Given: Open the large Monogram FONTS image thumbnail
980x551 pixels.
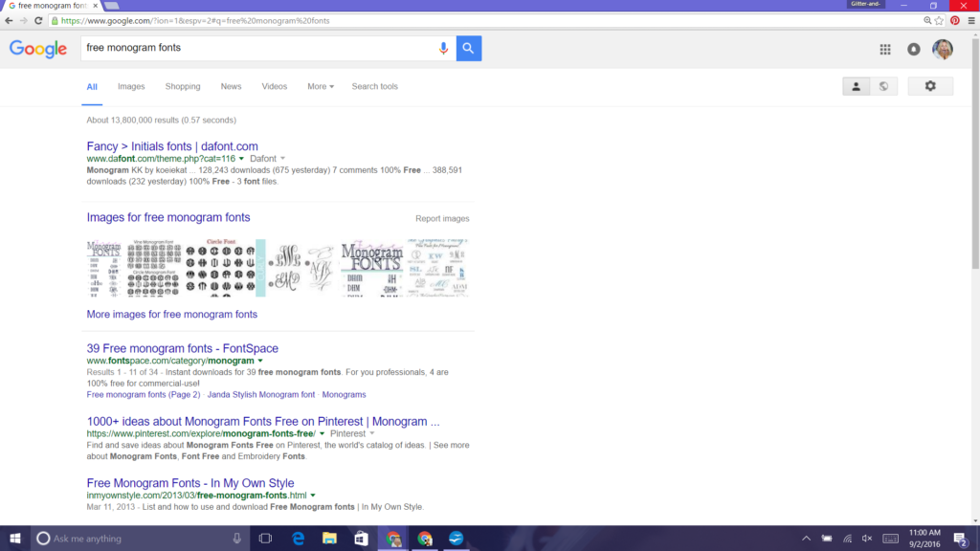Looking at the screenshot, I should [372, 268].
